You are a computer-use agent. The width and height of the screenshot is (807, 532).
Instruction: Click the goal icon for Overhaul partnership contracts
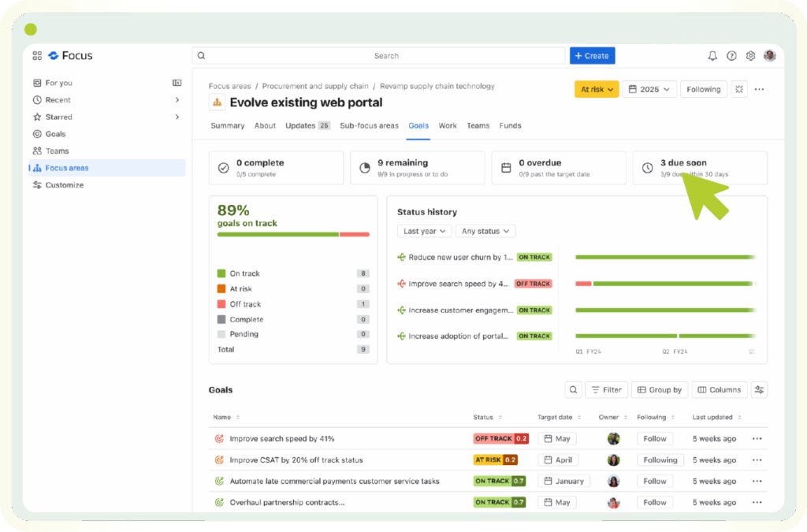tap(219, 502)
